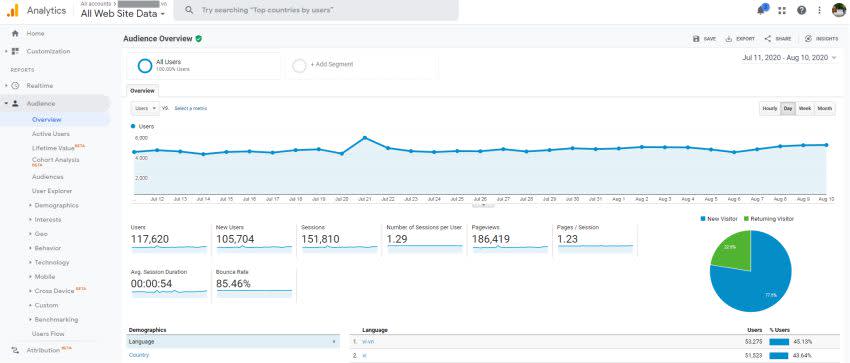Screen dimensions: 850x363
Task: Click the Avg. Session Duration 00:00:54 value
Action: coord(151,284)
